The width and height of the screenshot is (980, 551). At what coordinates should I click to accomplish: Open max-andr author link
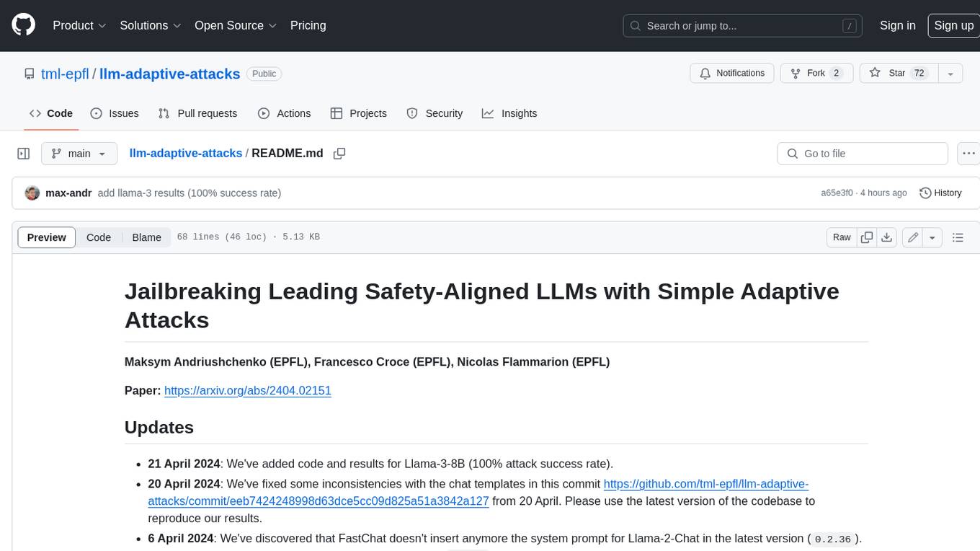tap(68, 193)
